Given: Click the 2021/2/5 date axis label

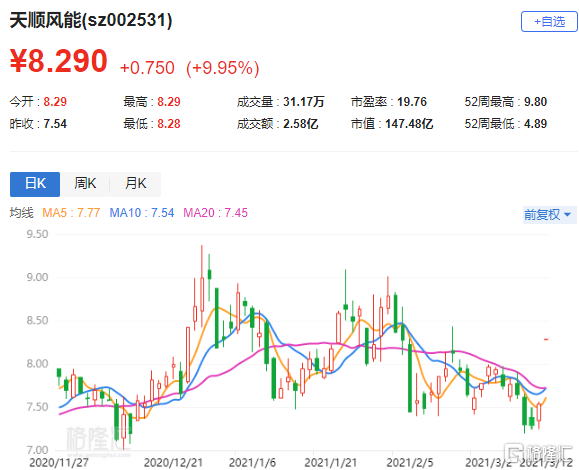Looking at the screenshot, I should pyautogui.click(x=410, y=462).
